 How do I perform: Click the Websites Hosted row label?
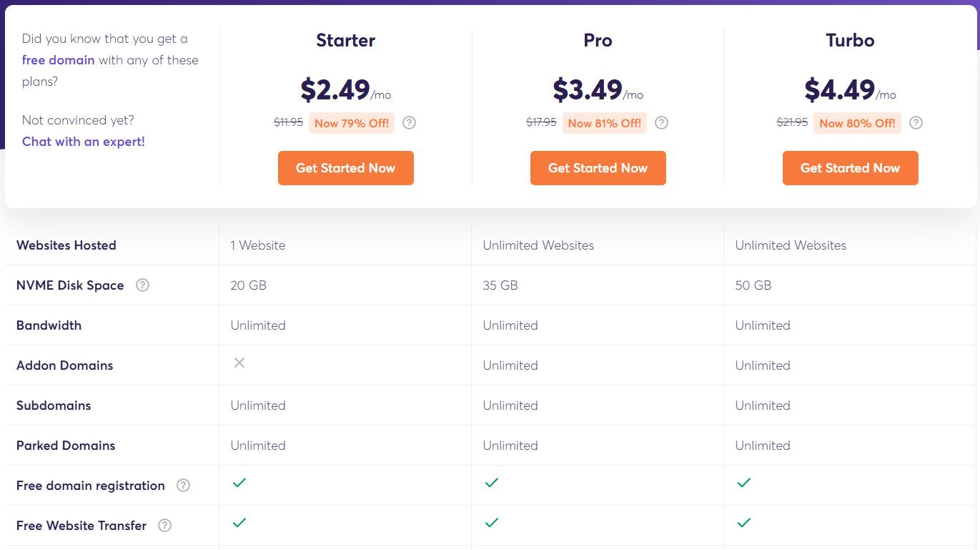(66, 245)
